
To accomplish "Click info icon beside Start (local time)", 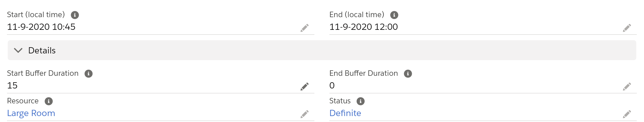I will click(75, 15).
